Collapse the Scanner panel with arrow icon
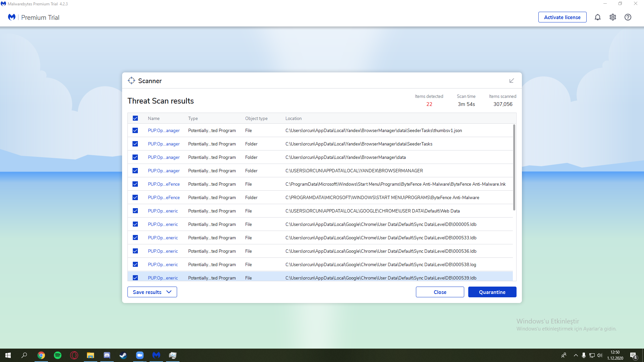The height and width of the screenshot is (362, 644). (x=512, y=81)
